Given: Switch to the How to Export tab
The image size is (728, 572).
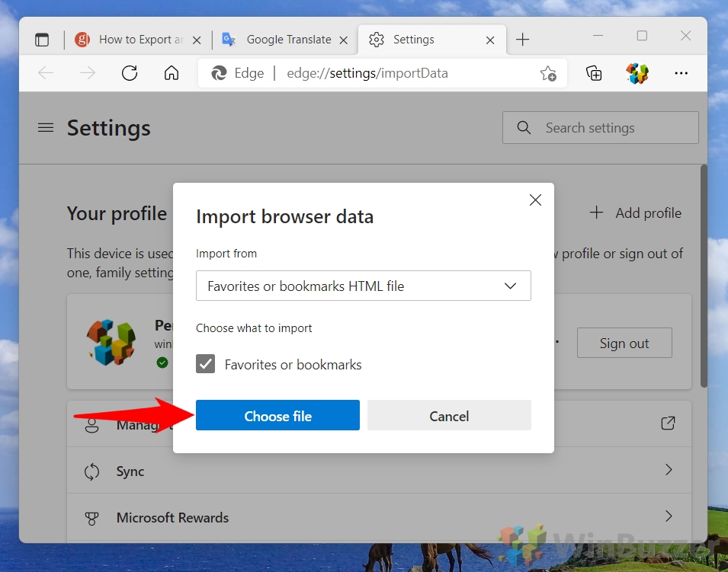Looking at the screenshot, I should (x=137, y=40).
